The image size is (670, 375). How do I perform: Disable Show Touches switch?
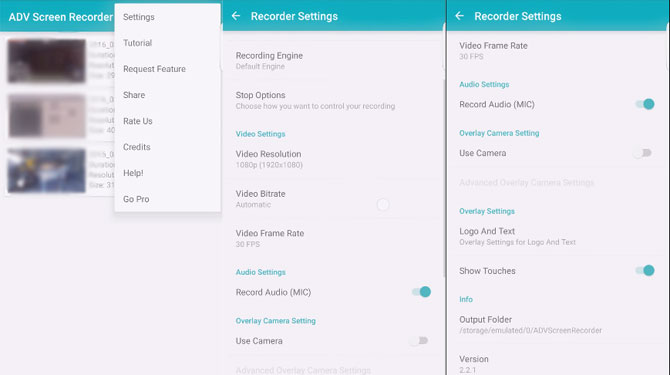pyautogui.click(x=645, y=271)
